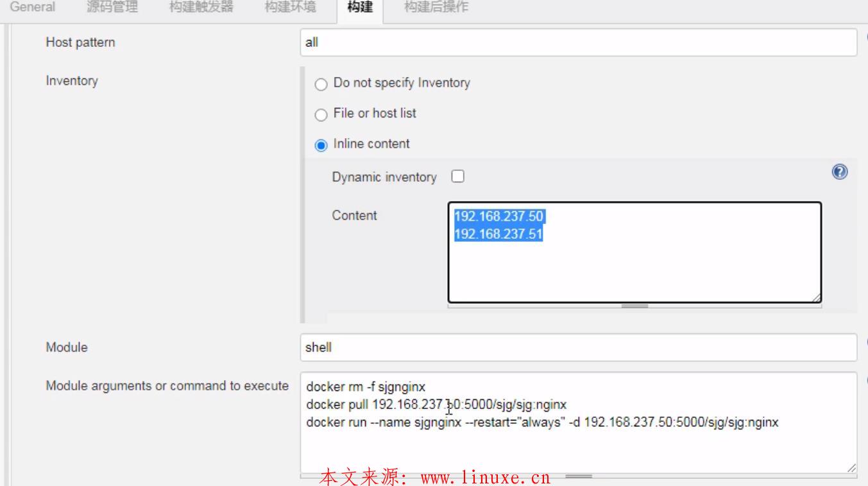The height and width of the screenshot is (486, 868).
Task: Open the 构建环境 tab
Action: [x=290, y=8]
